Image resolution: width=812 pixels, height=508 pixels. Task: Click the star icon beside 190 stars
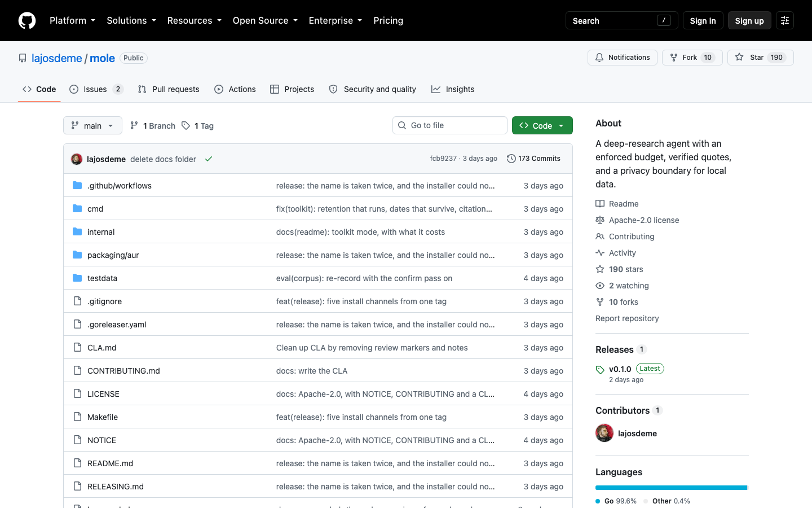[x=600, y=269]
